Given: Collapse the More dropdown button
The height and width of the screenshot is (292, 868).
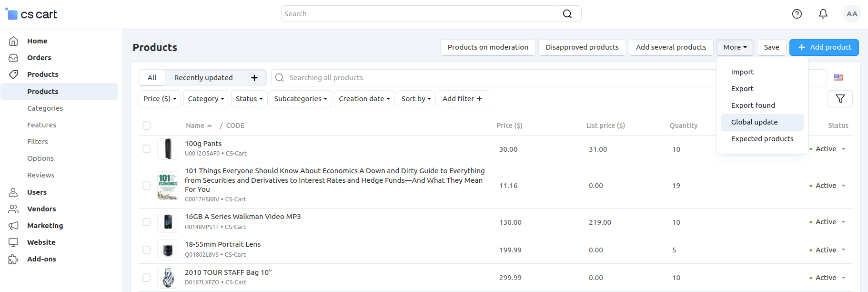Looking at the screenshot, I should point(735,47).
